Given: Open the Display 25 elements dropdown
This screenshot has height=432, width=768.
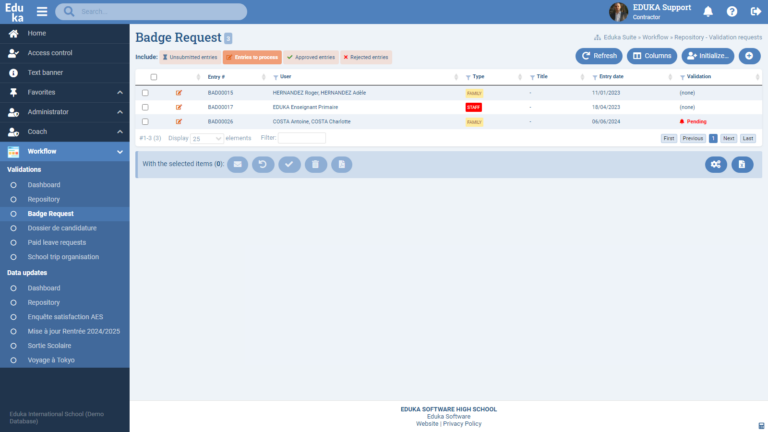Looking at the screenshot, I should (x=207, y=138).
